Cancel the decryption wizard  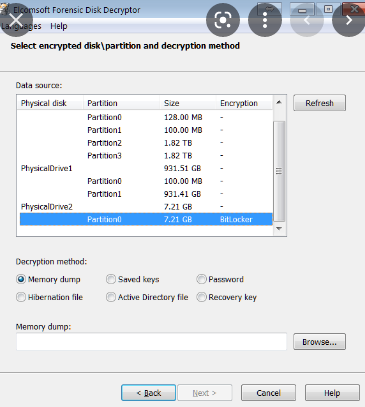[x=268, y=393]
